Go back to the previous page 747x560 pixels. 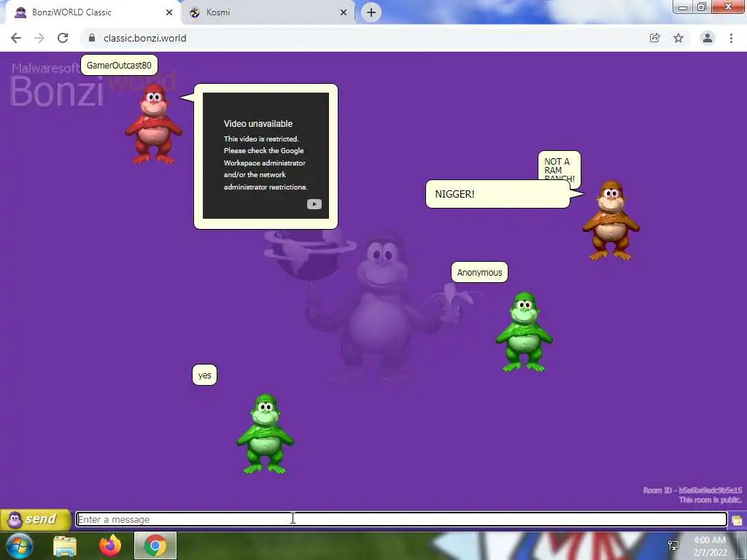coord(16,38)
